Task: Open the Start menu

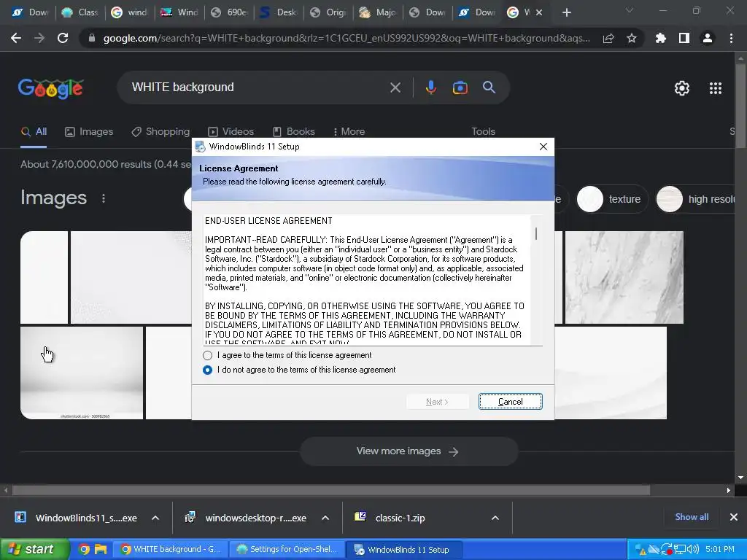Action: pyautogui.click(x=35, y=549)
